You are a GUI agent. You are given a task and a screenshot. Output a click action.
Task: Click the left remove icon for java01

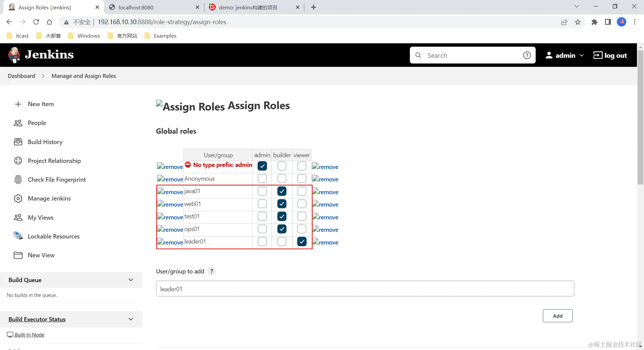pos(170,192)
